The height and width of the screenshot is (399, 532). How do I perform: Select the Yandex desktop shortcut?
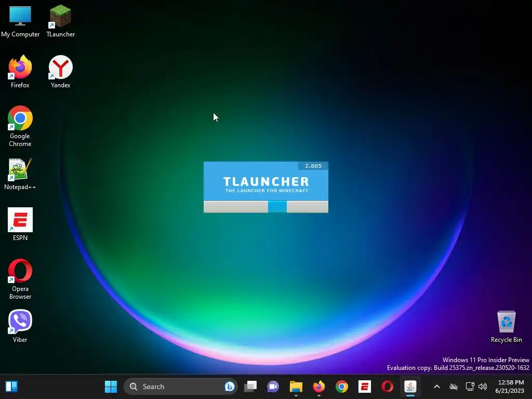pos(60,72)
